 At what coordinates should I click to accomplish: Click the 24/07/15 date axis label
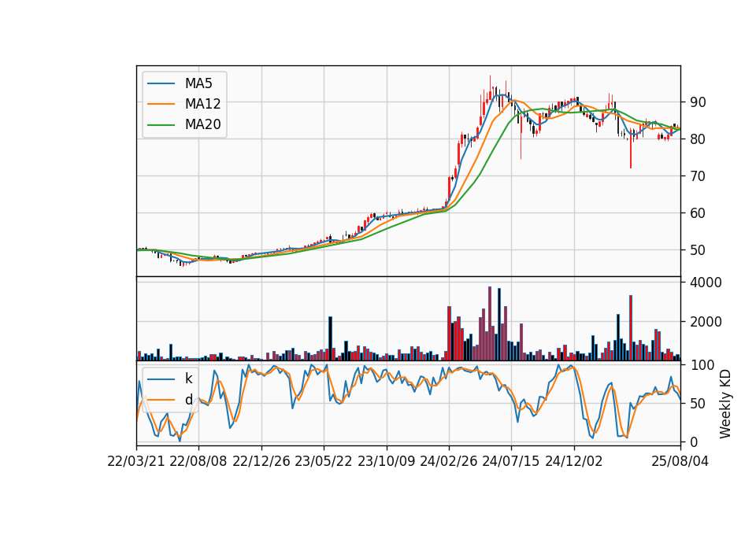click(511, 462)
